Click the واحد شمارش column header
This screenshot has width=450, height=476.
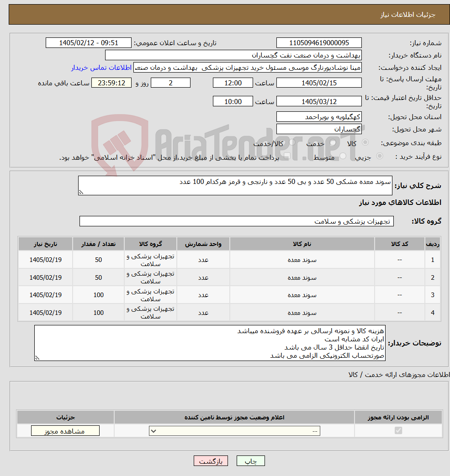coord(203,244)
